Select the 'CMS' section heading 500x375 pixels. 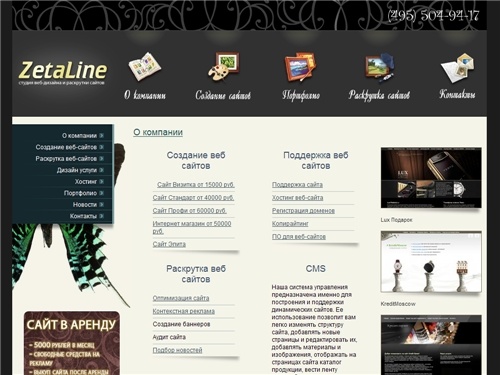[315, 269]
